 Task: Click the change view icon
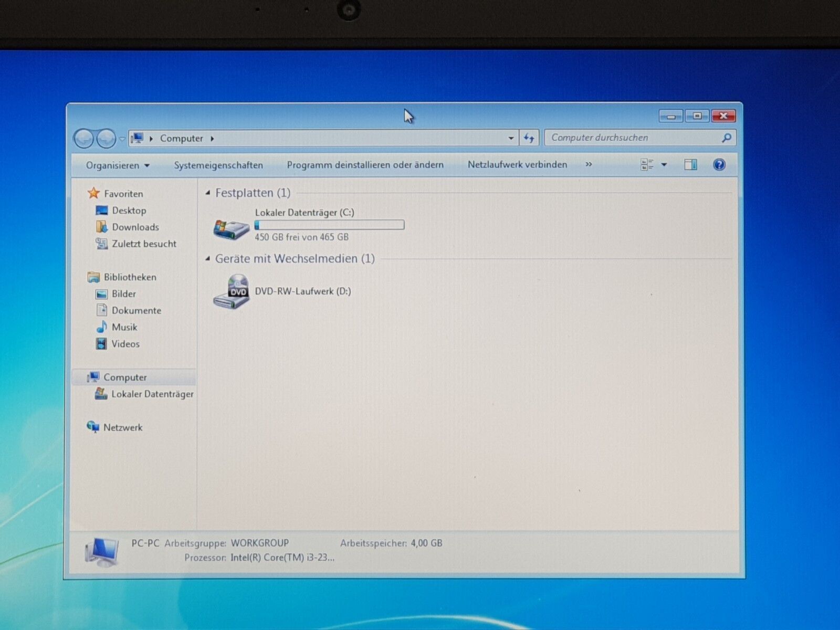(647, 165)
